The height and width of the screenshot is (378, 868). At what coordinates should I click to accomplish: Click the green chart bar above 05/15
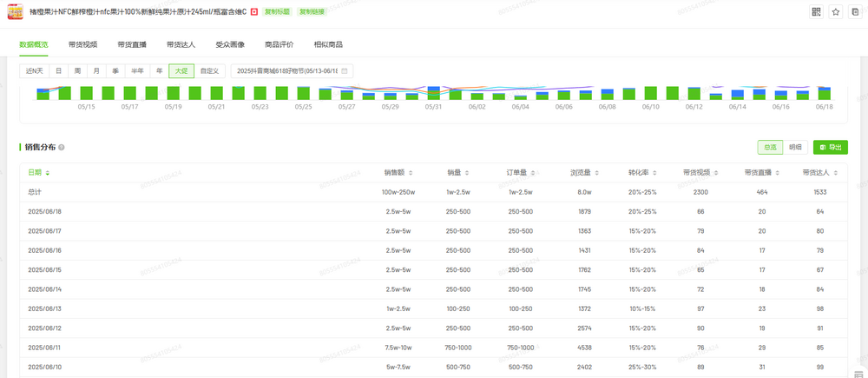pyautogui.click(x=86, y=93)
